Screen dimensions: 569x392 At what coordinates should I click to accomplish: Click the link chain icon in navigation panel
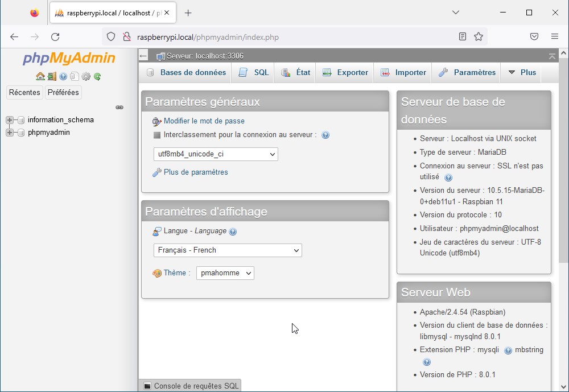pyautogui.click(x=119, y=107)
